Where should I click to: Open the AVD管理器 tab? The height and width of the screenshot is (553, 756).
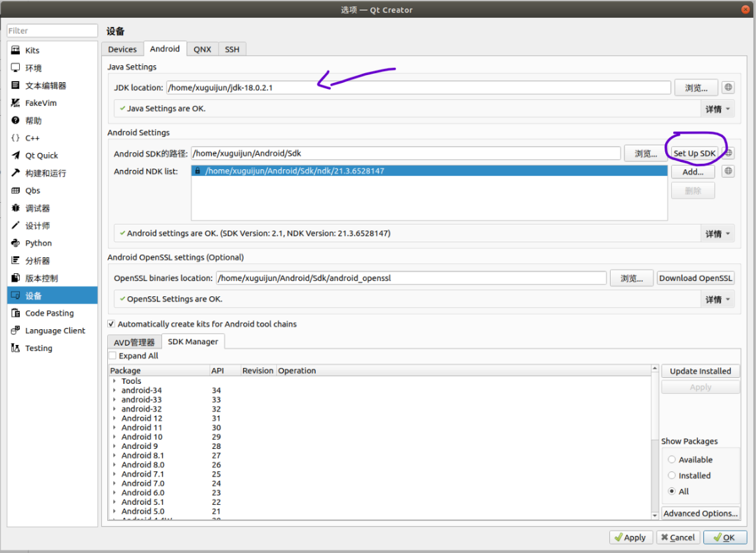click(134, 341)
